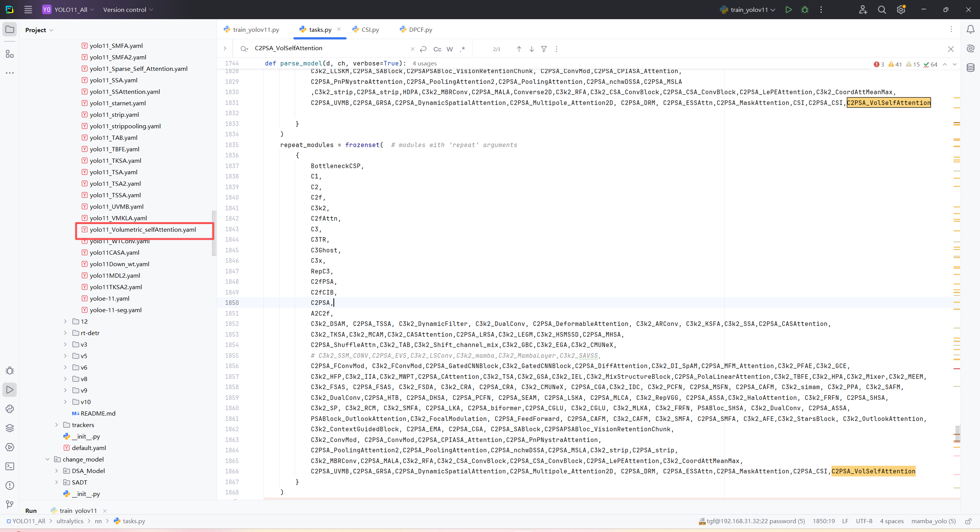Viewport: 980px width, 532px height.
Task: Run the train_yolov11 configuration
Action: pyautogui.click(x=788, y=10)
